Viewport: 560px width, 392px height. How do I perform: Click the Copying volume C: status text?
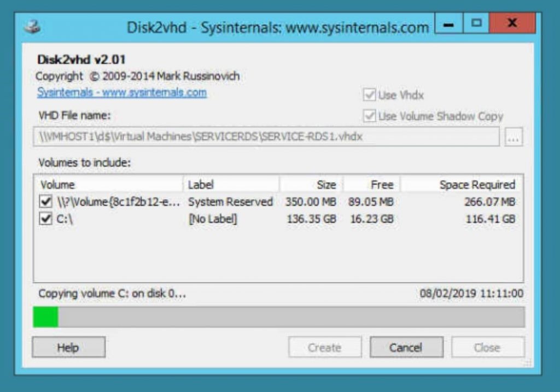pos(112,294)
